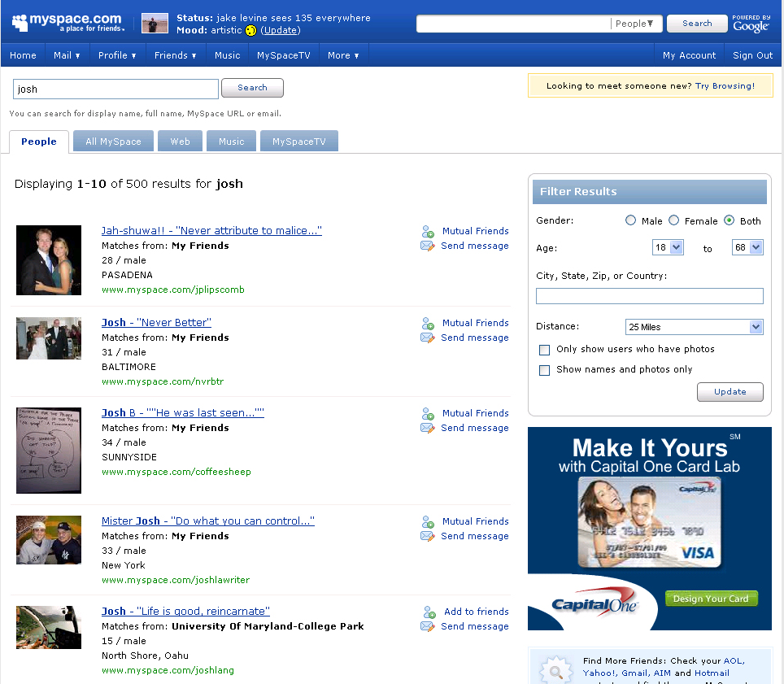Click envelope icon for Josh "Life is good"
The width and height of the screenshot is (784, 684).
[x=428, y=626]
